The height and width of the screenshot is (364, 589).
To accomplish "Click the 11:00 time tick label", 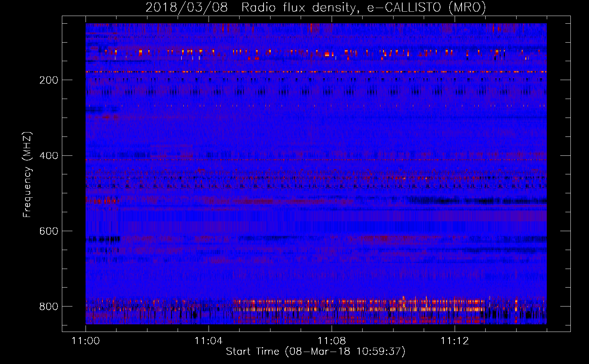I will (x=86, y=341).
